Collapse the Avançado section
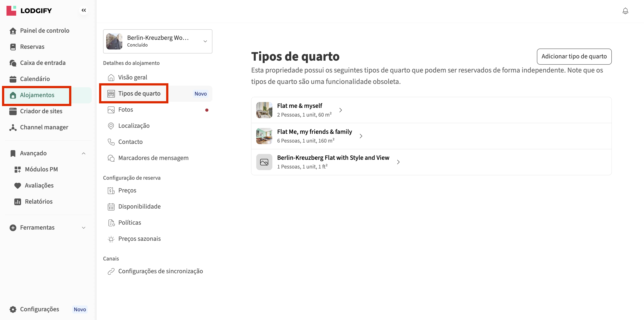Viewport: 644px width, 320px height. click(x=84, y=153)
